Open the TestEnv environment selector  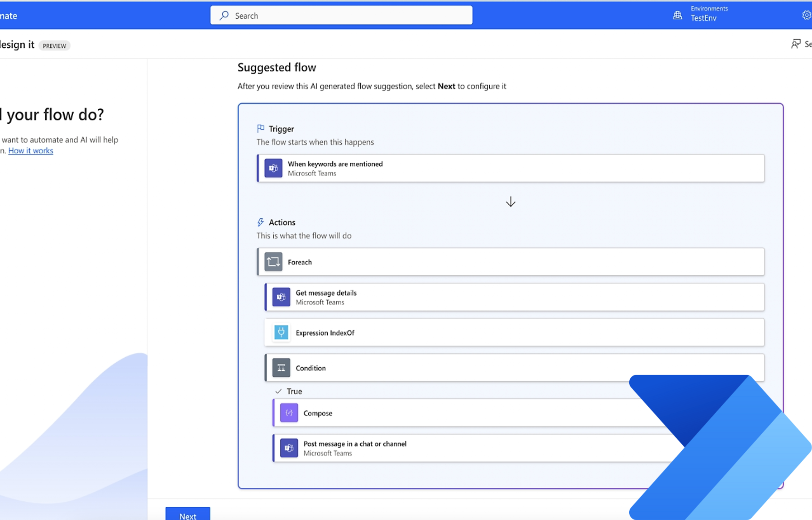[703, 18]
